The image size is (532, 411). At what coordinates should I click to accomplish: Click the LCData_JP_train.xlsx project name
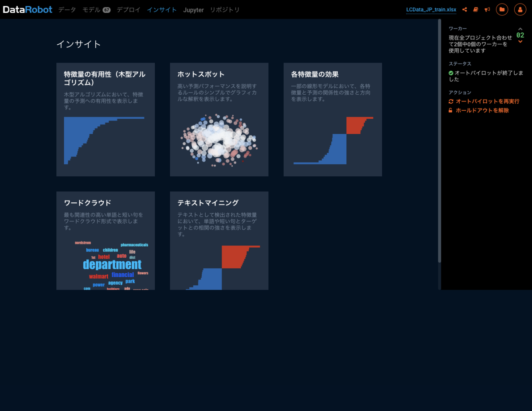coord(431,10)
